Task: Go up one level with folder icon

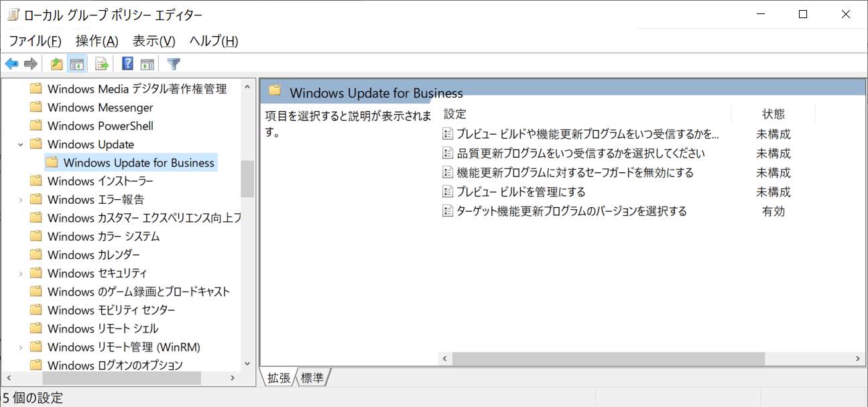Action: point(57,64)
